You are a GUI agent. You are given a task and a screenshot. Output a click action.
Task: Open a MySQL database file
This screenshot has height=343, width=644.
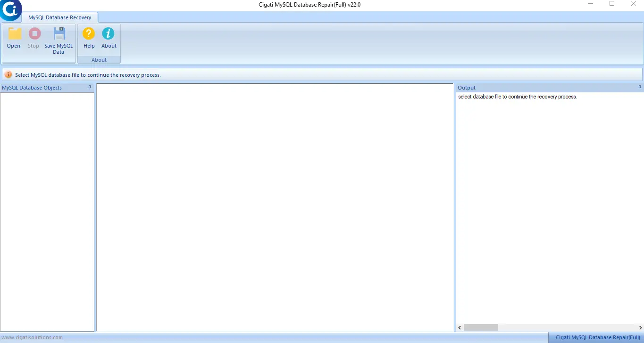[14, 38]
